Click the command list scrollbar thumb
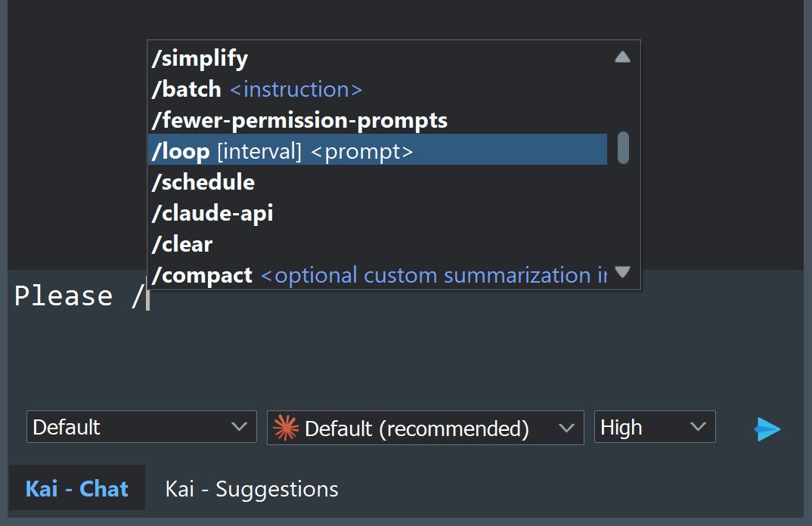Screen dimensions: 812x526 623,147
